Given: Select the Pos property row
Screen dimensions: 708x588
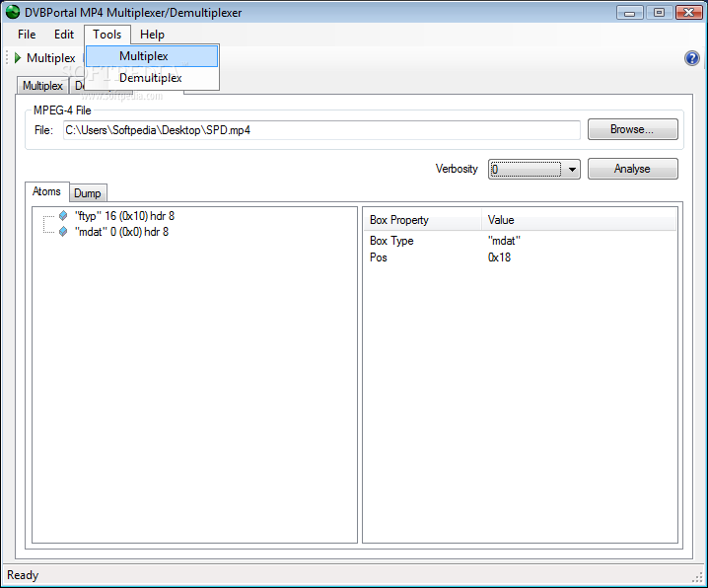Looking at the screenshot, I should (x=521, y=257).
